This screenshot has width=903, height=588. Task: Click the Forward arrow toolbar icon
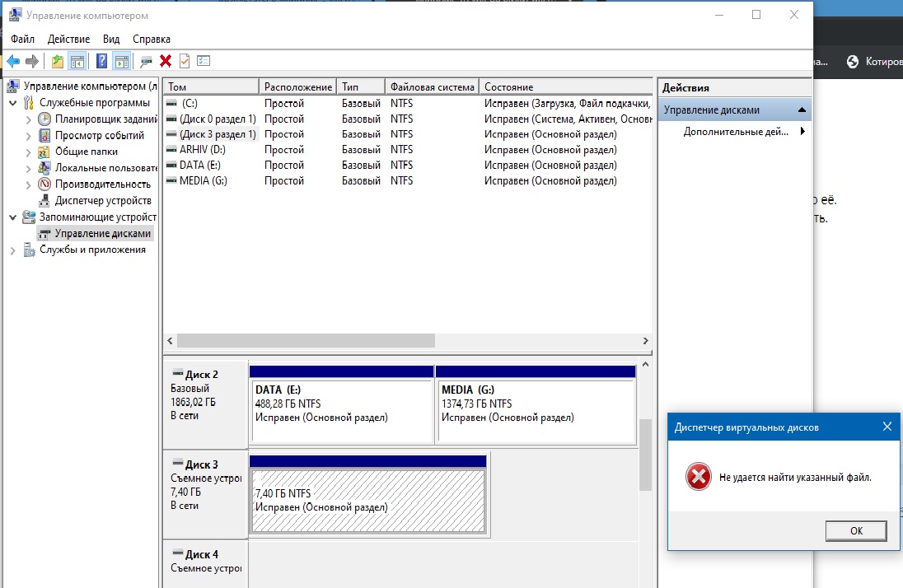coord(32,61)
